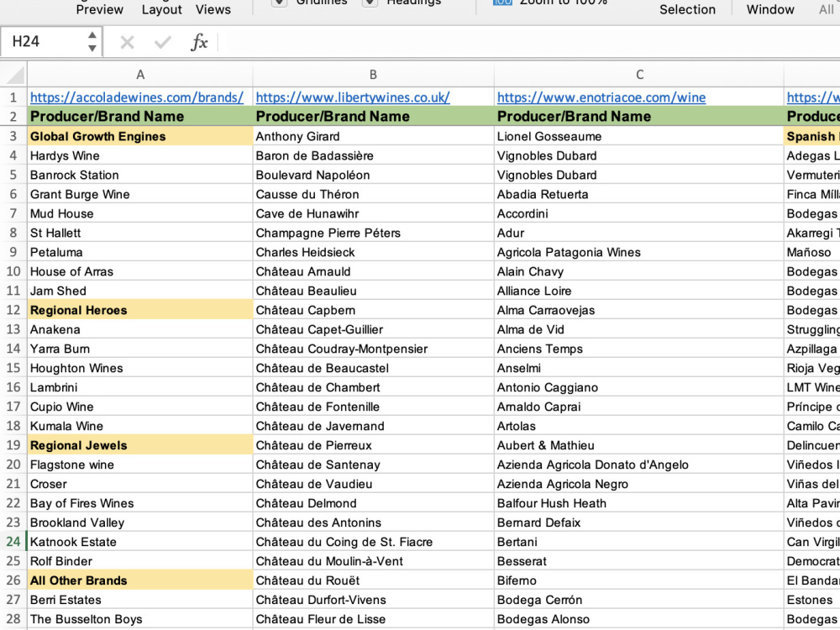Screen dimensions: 840x630
Task: Select column C's Producer/Brand Name header cell
Action: point(639,116)
